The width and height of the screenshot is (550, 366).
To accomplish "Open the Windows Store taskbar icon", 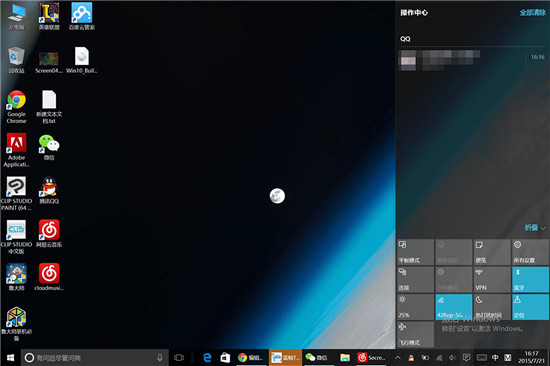I will (225, 358).
